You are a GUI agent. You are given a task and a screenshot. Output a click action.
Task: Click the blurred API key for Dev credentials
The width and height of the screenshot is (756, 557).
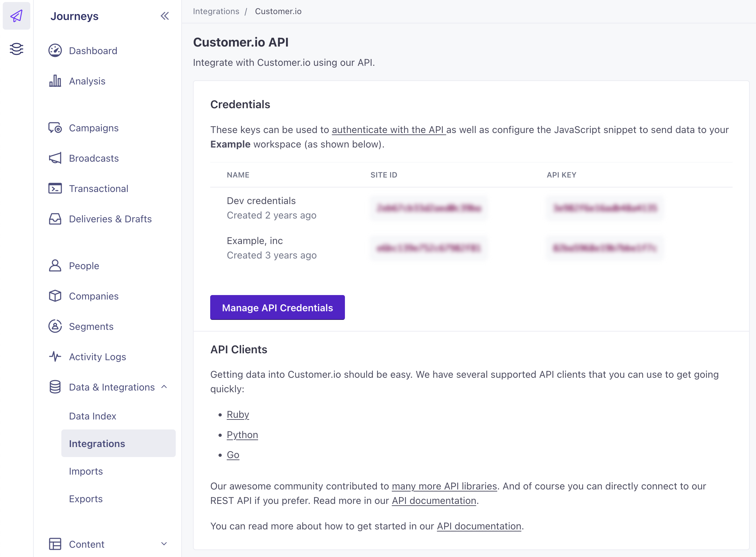pos(605,208)
